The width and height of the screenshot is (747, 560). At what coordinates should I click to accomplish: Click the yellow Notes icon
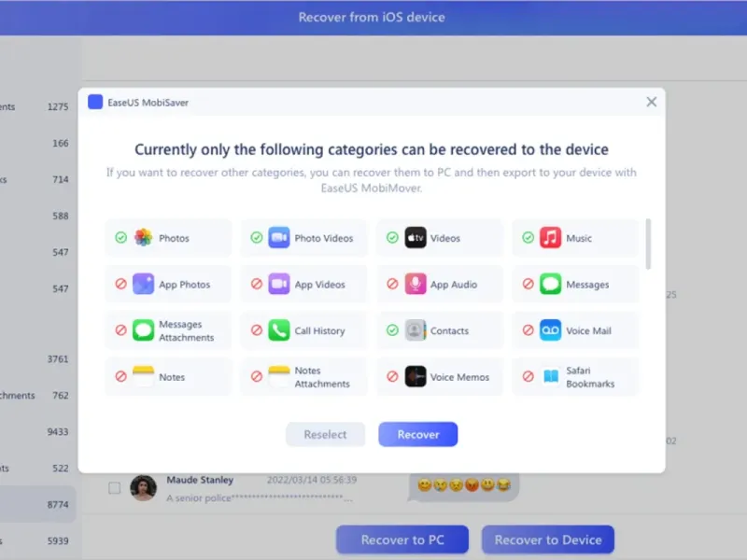[x=143, y=376]
